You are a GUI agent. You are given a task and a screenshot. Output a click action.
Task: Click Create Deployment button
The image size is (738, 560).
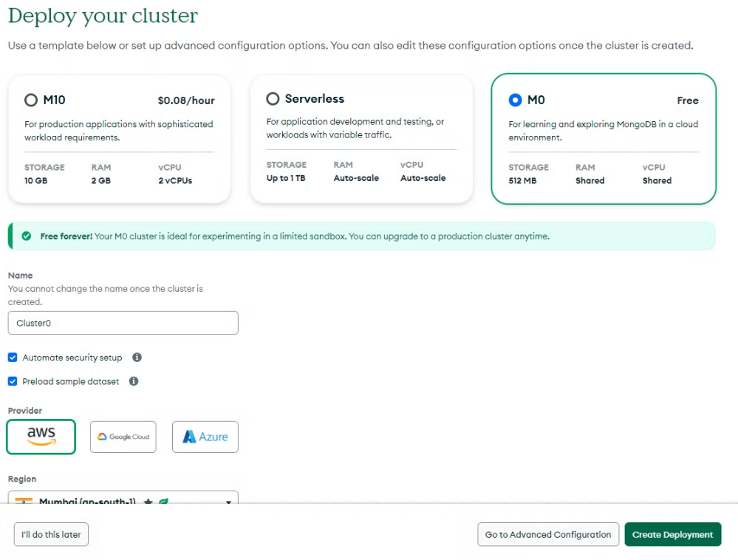(672, 535)
